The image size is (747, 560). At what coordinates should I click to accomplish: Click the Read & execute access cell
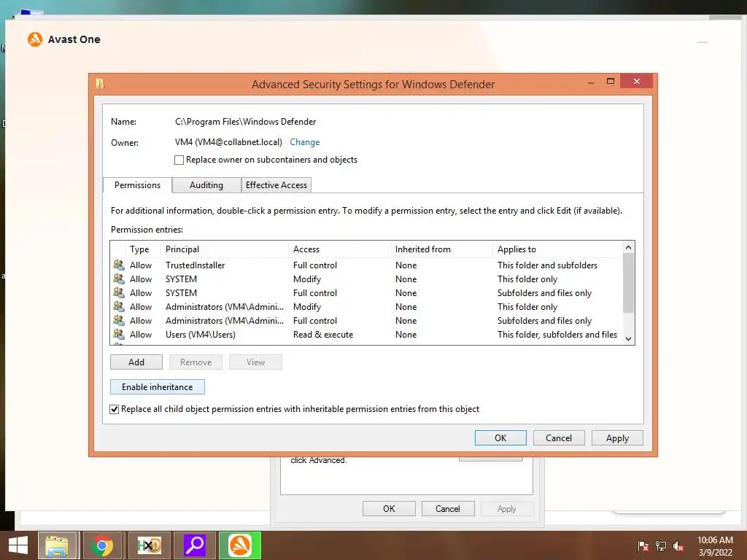click(x=323, y=334)
